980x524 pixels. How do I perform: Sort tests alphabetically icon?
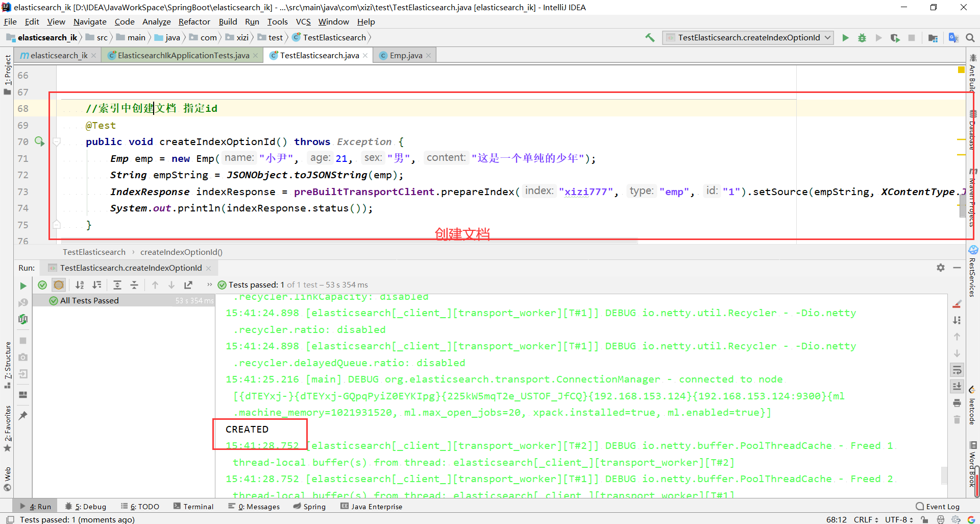pyautogui.click(x=80, y=285)
